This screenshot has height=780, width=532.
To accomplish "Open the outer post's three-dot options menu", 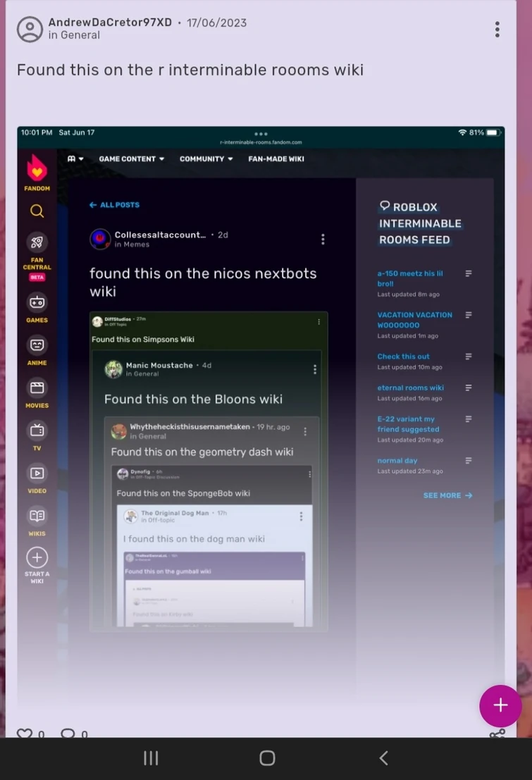I will coord(497,30).
